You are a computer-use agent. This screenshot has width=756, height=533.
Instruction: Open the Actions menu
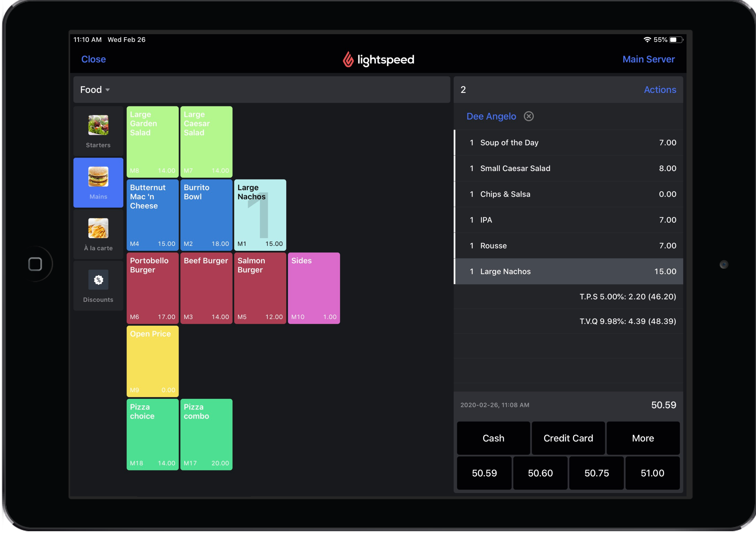660,89
